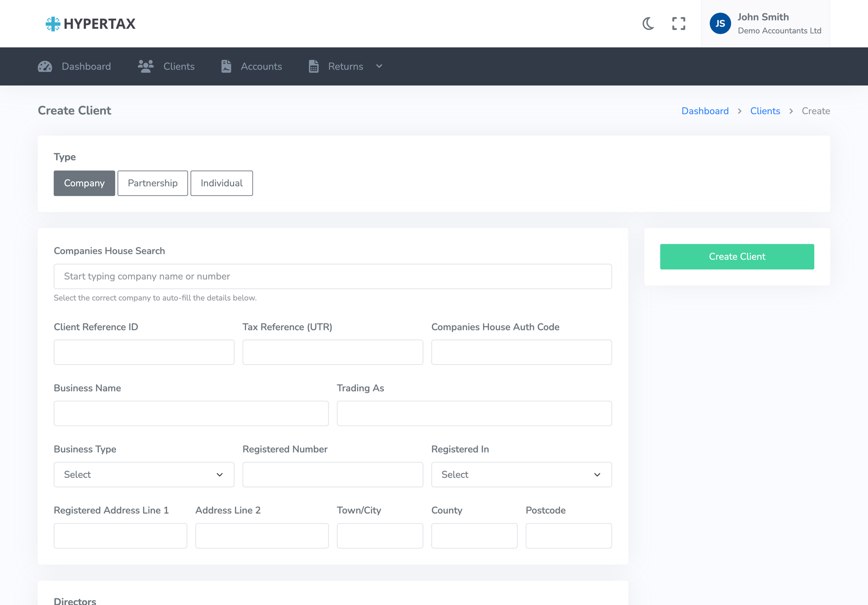Click the 'Demo Accountants Ltd' text

pos(780,31)
